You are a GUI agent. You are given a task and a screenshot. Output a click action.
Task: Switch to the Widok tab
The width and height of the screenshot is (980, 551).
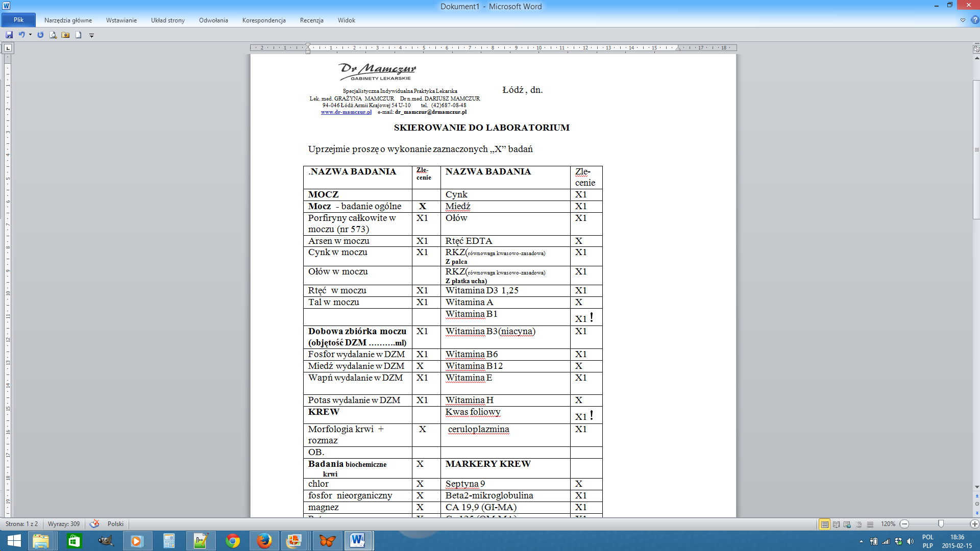(346, 20)
